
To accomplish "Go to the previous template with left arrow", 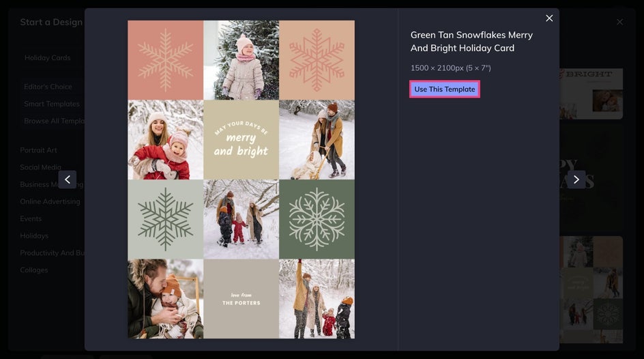I will pyautogui.click(x=68, y=179).
